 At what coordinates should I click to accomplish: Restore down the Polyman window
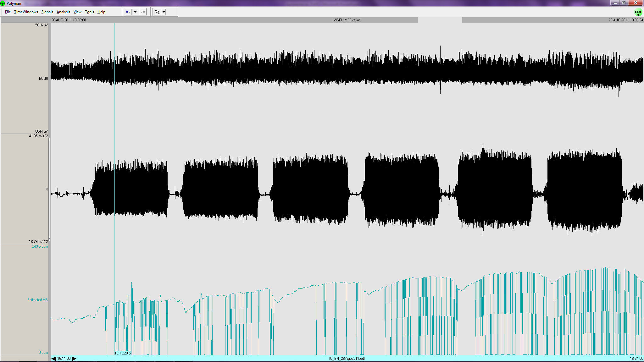click(623, 3)
